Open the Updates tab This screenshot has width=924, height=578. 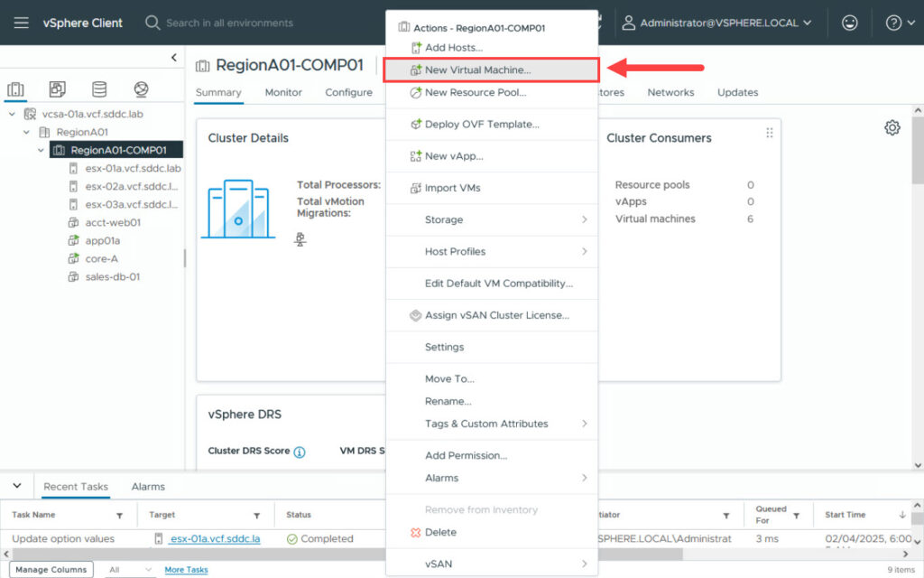click(x=738, y=93)
